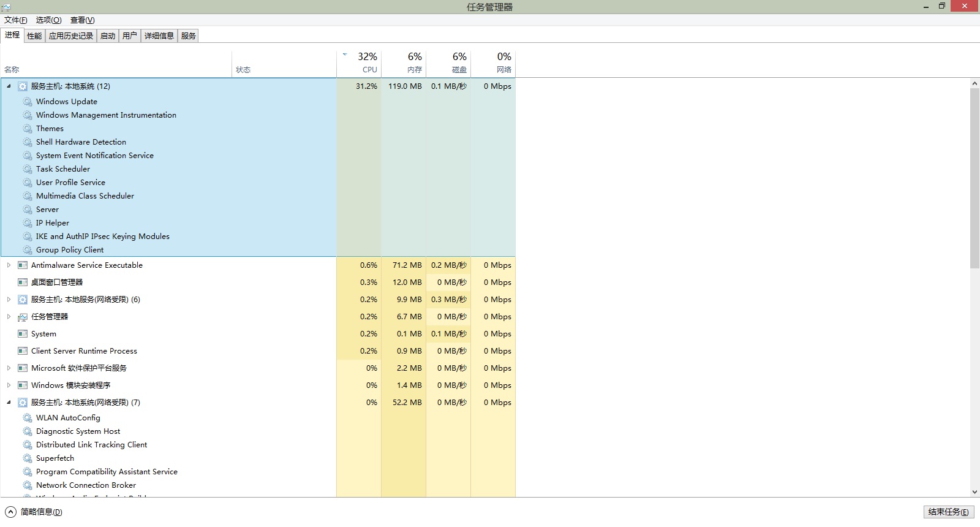Viewport: 980px width, 527px height.
Task: Click Client Server Runtime Process icon
Action: click(x=23, y=351)
